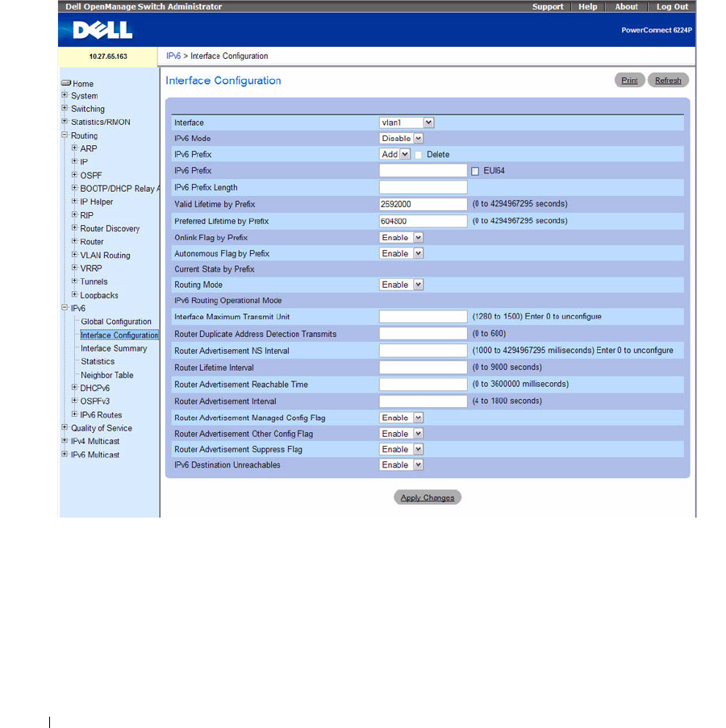Click the IPv6 Prefix text field
The width and height of the screenshot is (726, 728).
[x=423, y=170]
